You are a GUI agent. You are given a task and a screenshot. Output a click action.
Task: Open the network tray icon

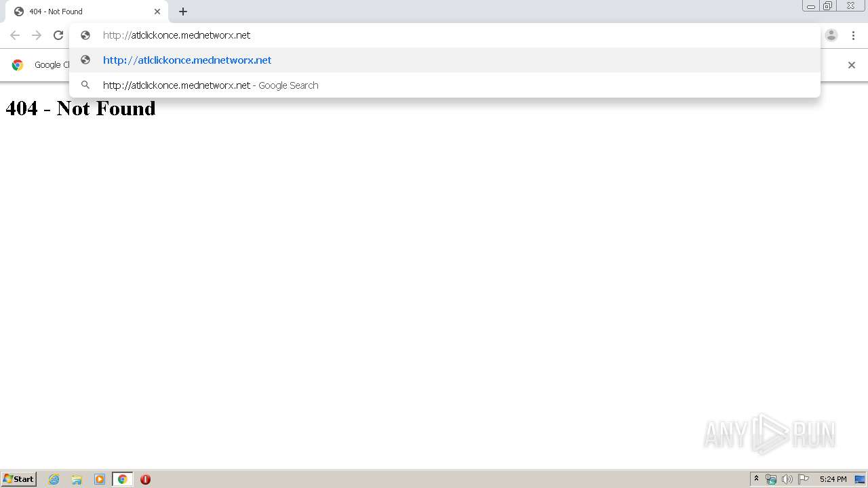click(x=771, y=479)
